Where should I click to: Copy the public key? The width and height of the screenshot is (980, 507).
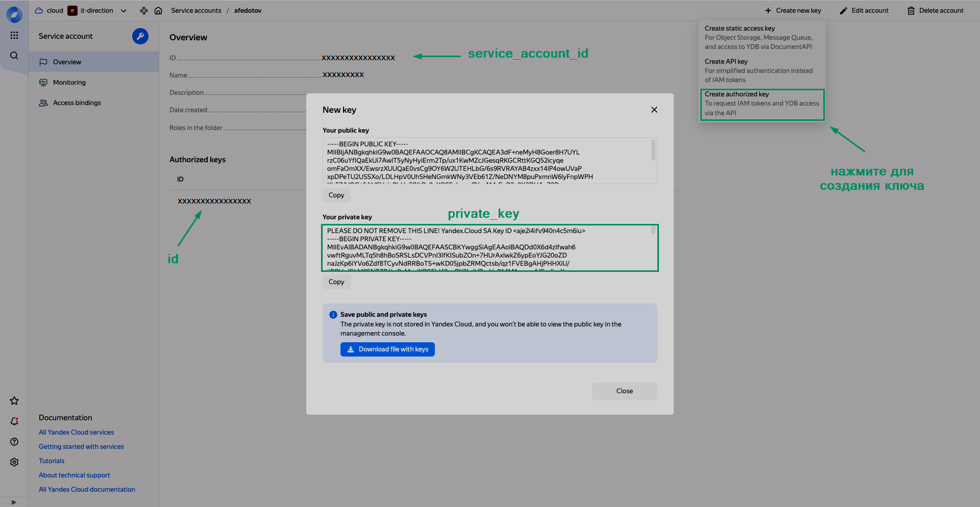tap(336, 195)
